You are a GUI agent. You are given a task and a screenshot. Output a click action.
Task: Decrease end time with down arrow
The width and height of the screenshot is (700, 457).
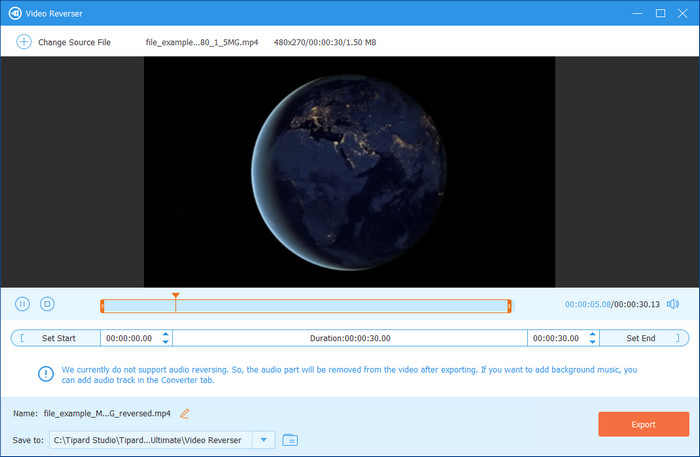592,342
